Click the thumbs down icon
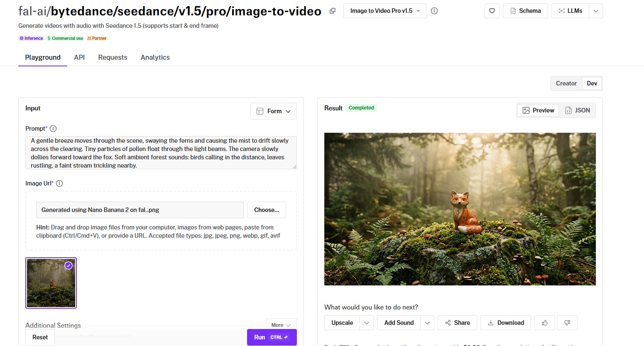 pyautogui.click(x=567, y=323)
